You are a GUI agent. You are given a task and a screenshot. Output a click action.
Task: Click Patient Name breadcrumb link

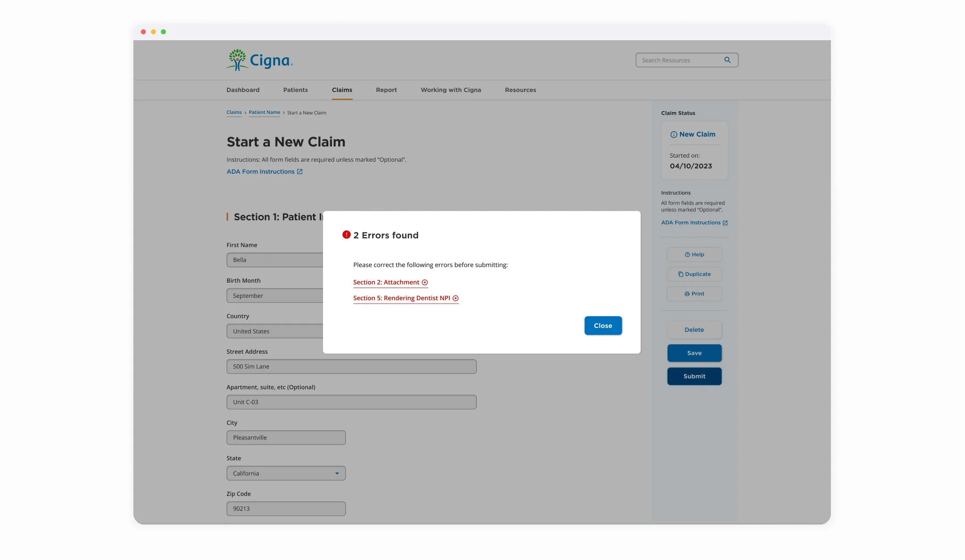pos(264,113)
